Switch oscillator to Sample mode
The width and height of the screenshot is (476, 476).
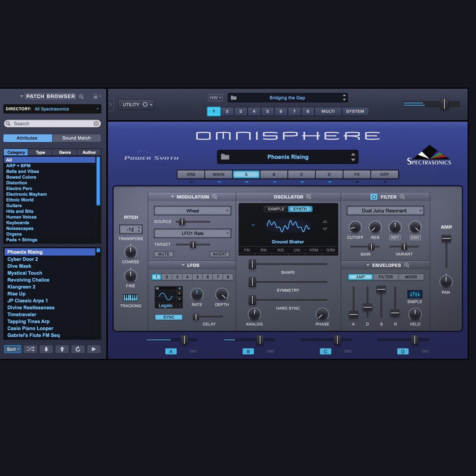pos(276,209)
